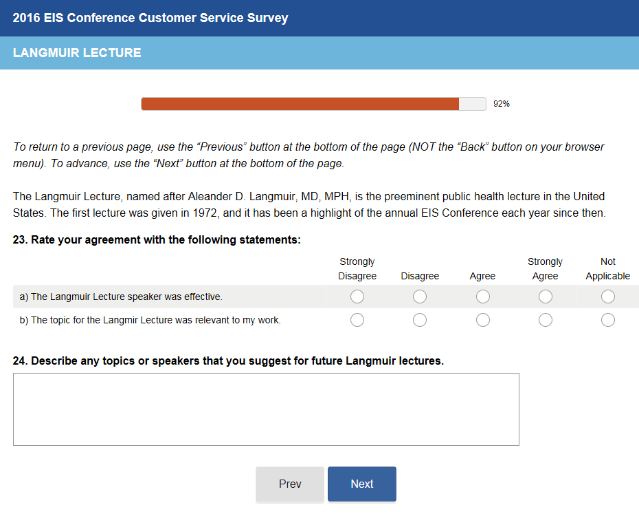This screenshot has height=516, width=639.
Task: Select Strongly Disagree for speaker was effective
Action: 357,297
